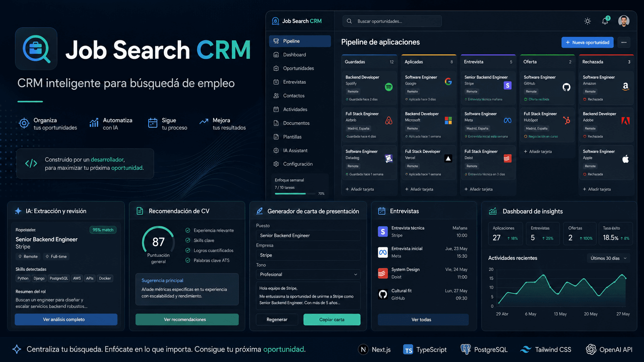
Task: Click the 95% match badge
Action: click(103, 230)
